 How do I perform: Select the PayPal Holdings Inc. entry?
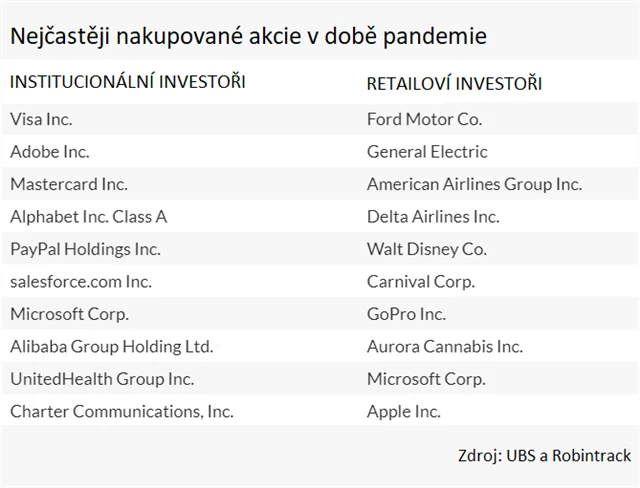click(x=85, y=249)
